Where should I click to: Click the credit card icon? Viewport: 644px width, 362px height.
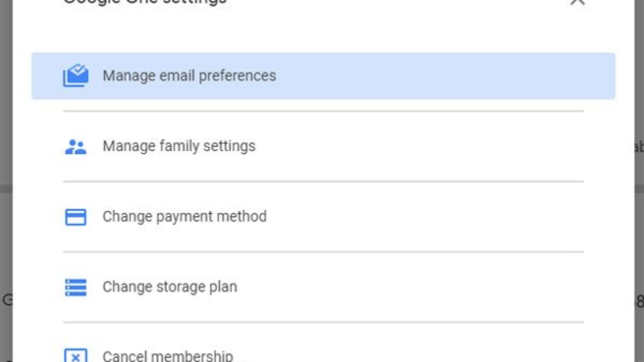76,217
